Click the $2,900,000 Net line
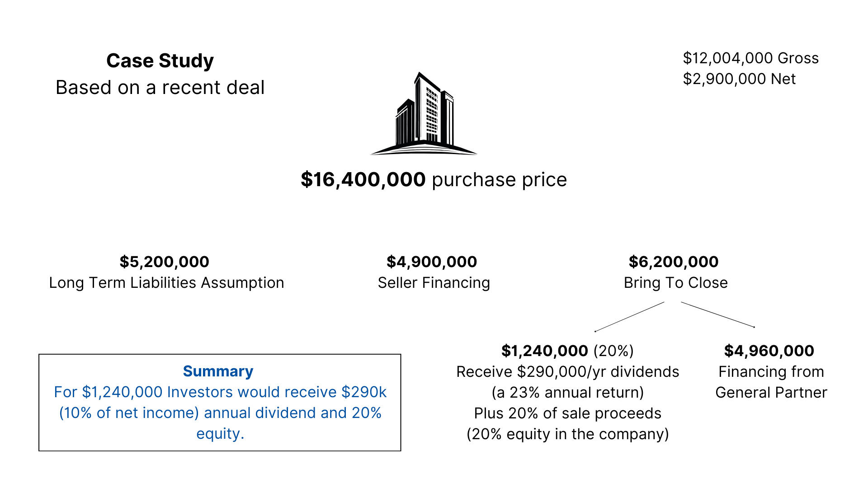This screenshot has width=868, height=488. (x=739, y=79)
